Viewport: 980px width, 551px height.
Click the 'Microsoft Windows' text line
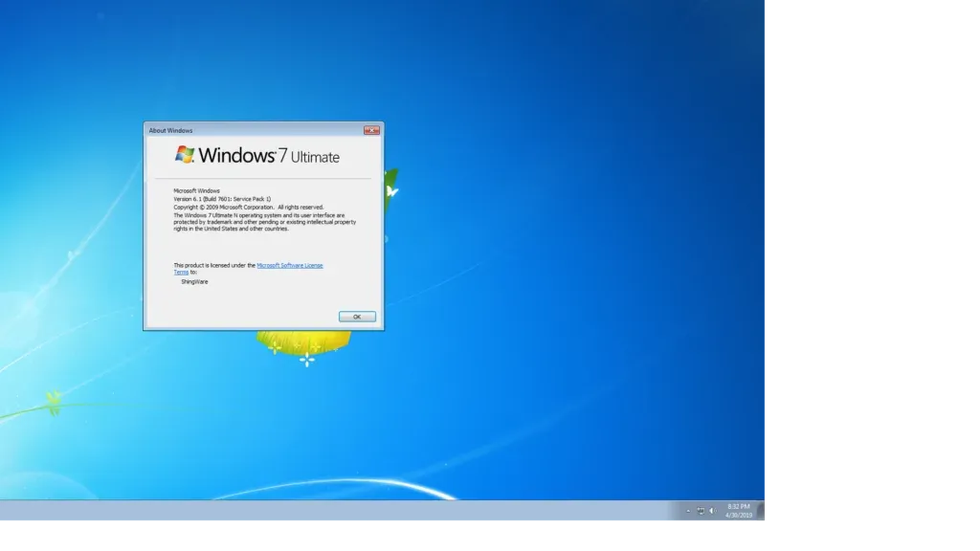pyautogui.click(x=196, y=190)
